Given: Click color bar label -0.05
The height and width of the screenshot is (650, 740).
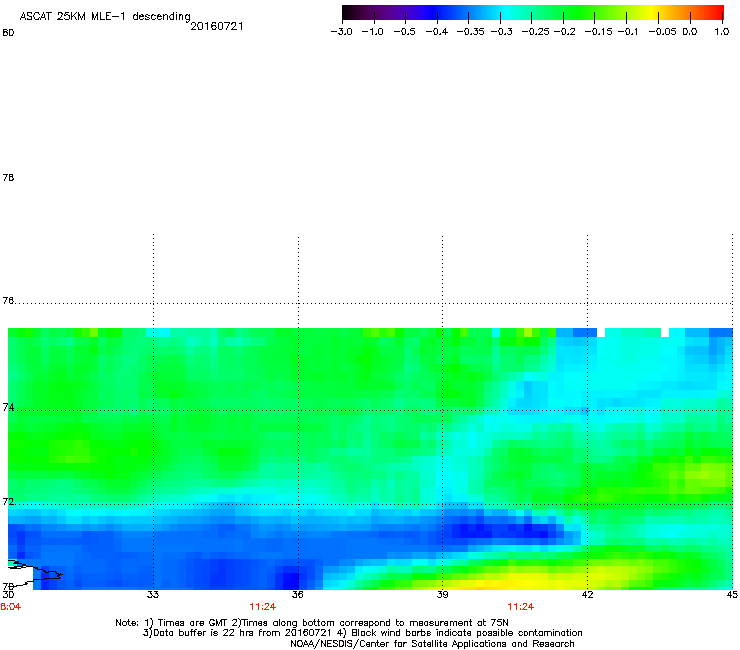Looking at the screenshot, I should [662, 32].
